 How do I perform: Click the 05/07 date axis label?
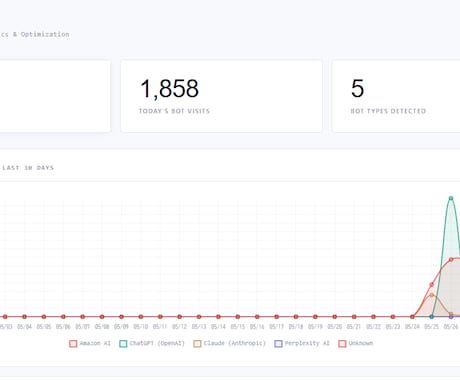82,327
